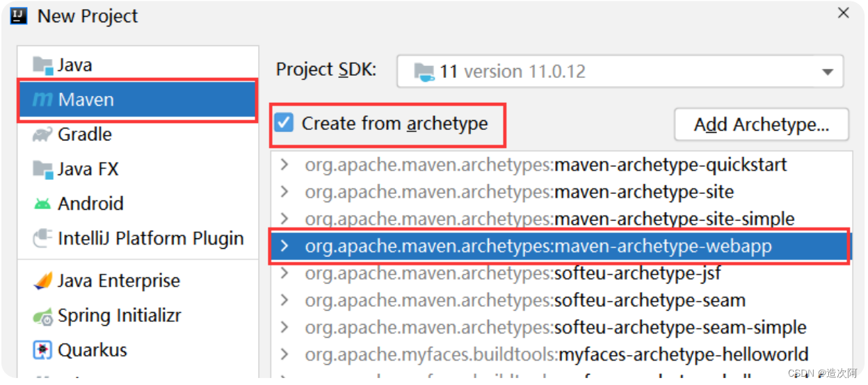Close the New Project dialog
The width and height of the screenshot is (868, 385).
click(x=843, y=13)
